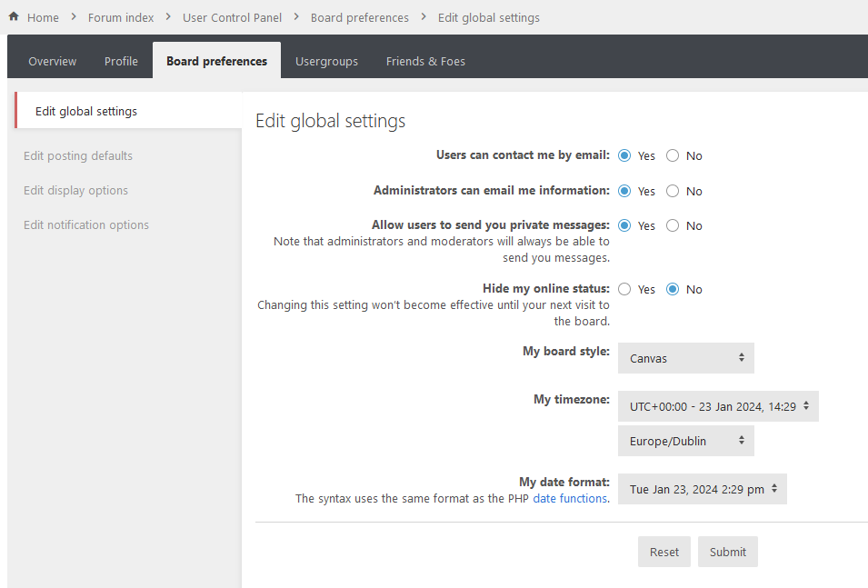Choose Yes to hide my online status
Image resolution: width=868 pixels, height=588 pixels.
tap(624, 289)
